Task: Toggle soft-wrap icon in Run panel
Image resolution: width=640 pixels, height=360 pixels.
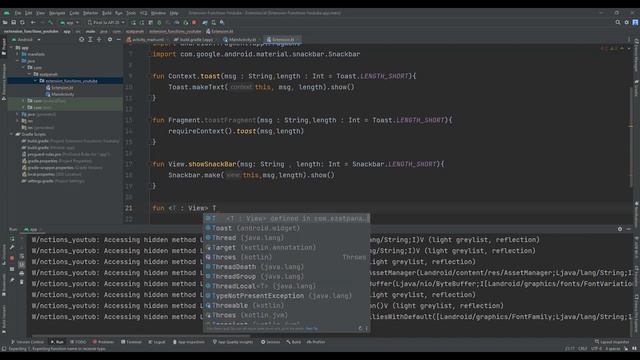Action: coord(22,256)
